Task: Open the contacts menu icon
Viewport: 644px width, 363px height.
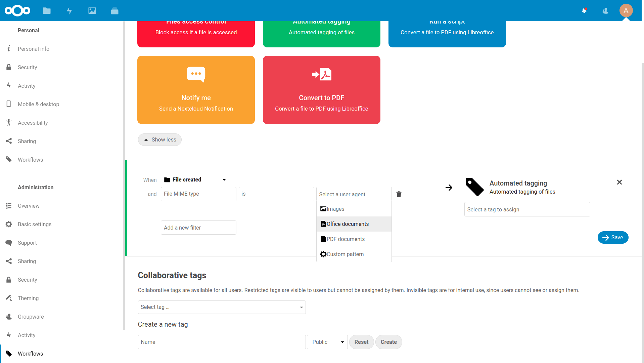Action: click(605, 10)
